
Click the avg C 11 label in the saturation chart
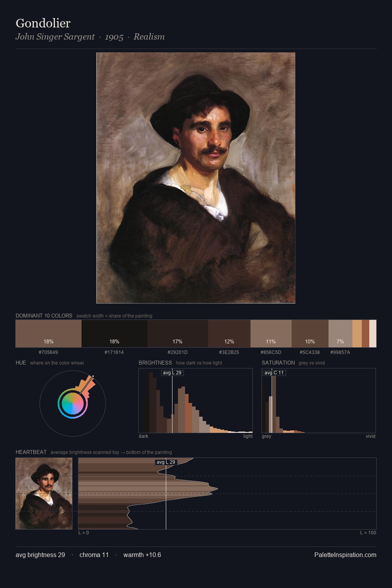click(x=274, y=373)
